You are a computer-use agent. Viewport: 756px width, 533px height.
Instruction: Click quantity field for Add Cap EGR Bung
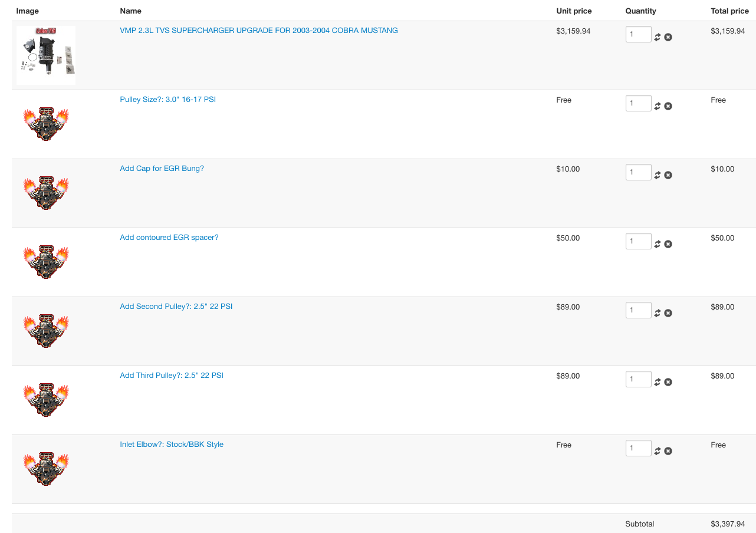(x=638, y=173)
